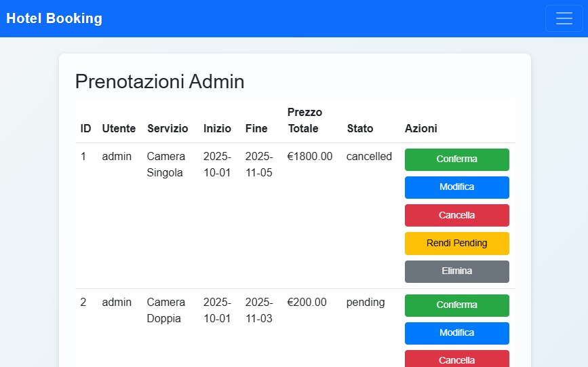
Task: Click the Utente column header
Action: 119,128
